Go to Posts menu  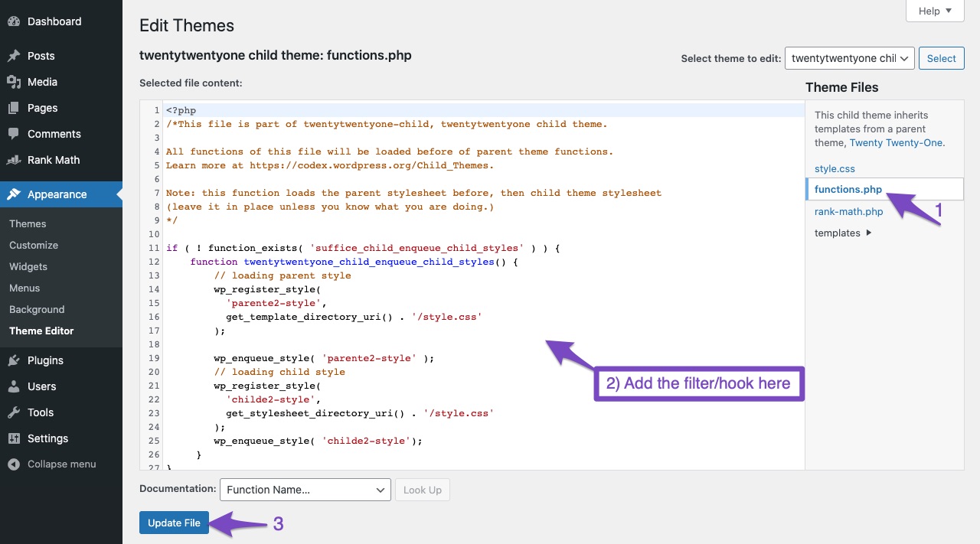click(41, 56)
